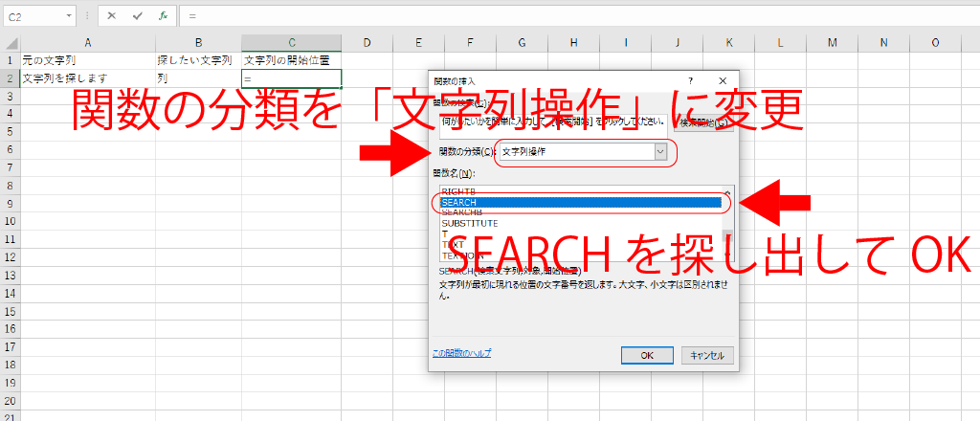980x421 pixels.
Task: Click the キャンセル button
Action: click(x=707, y=354)
